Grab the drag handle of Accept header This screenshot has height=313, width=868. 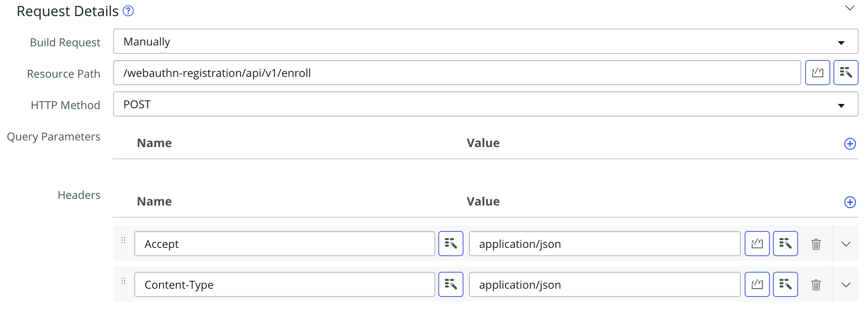pos(123,240)
